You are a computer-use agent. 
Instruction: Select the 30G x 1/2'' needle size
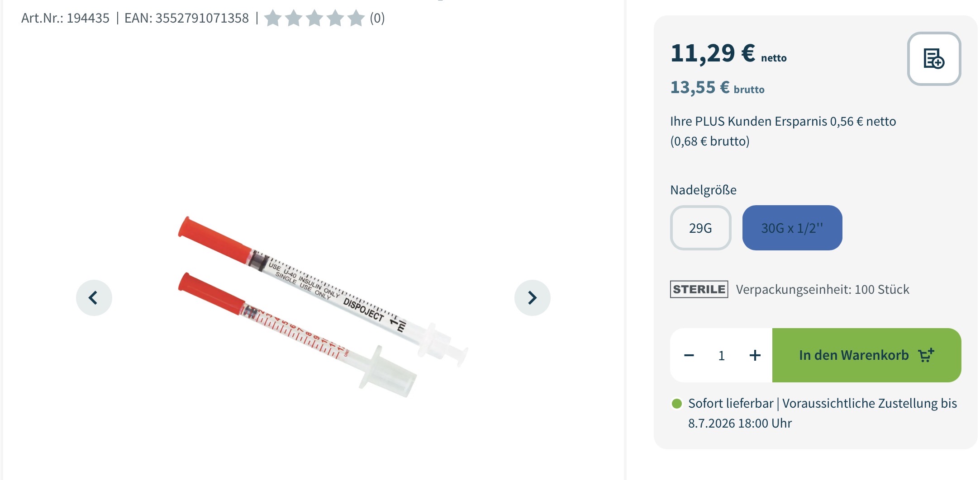click(792, 228)
